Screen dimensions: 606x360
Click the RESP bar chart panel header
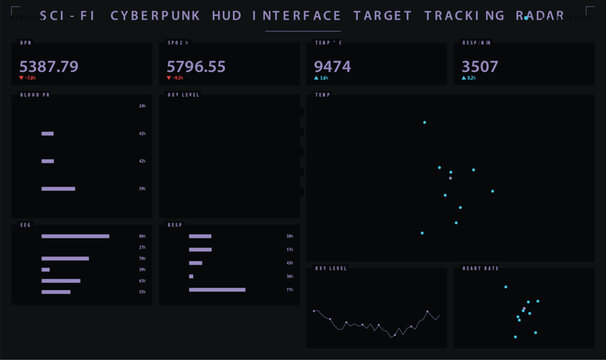pyautogui.click(x=175, y=225)
